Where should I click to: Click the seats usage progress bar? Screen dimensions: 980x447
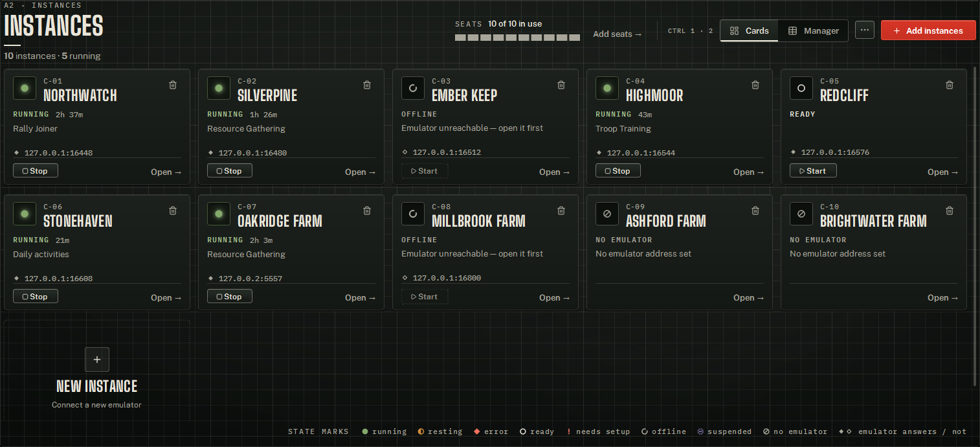(517, 38)
